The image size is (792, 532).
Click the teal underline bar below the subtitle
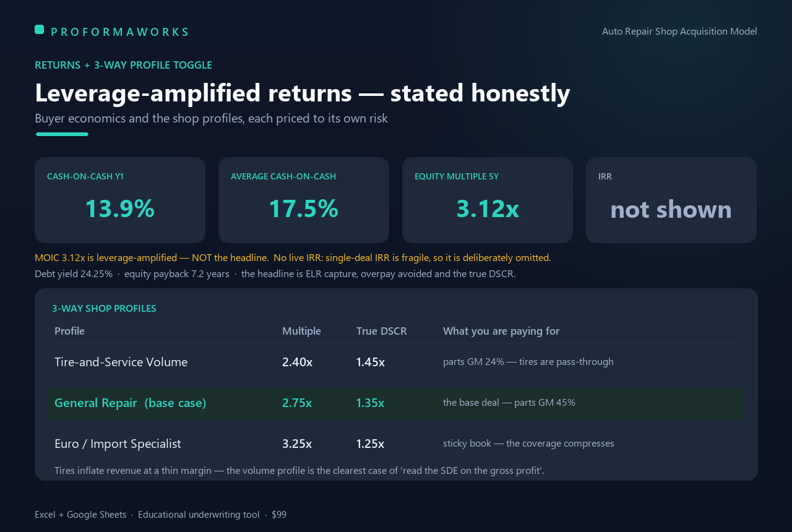(62, 134)
